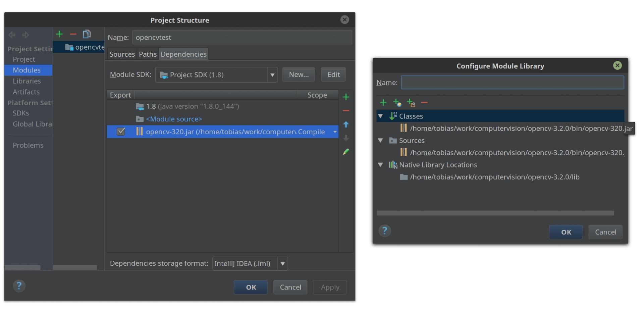Collapse the Native Library Locations node
Viewport: 644px width, 309px height.
click(380, 165)
